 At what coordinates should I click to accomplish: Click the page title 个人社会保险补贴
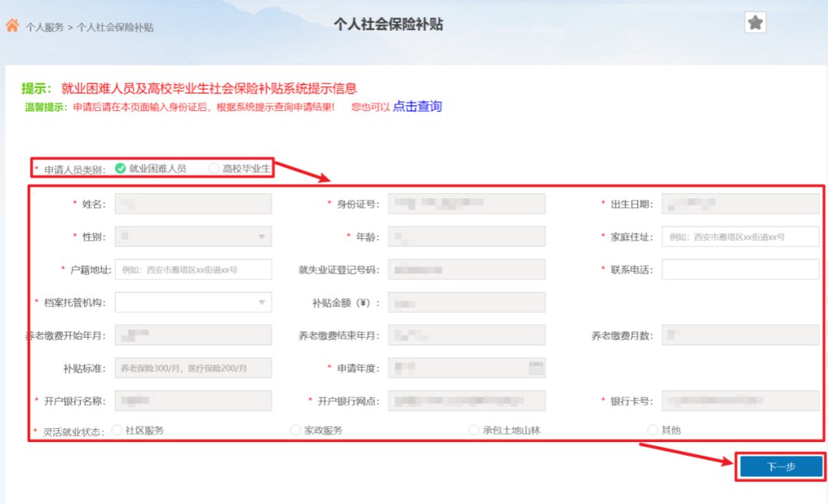click(389, 25)
